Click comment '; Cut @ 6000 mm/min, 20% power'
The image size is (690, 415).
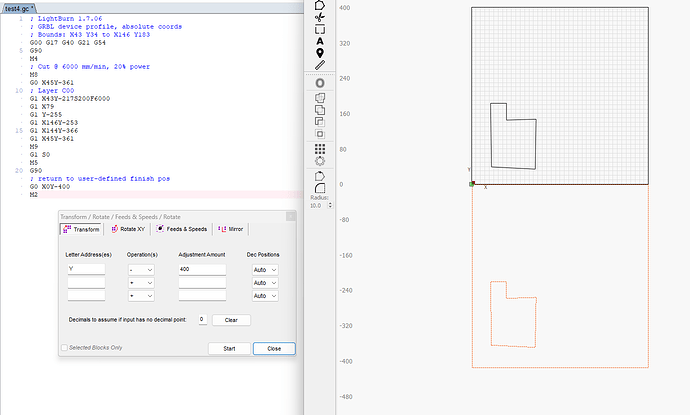coord(90,67)
